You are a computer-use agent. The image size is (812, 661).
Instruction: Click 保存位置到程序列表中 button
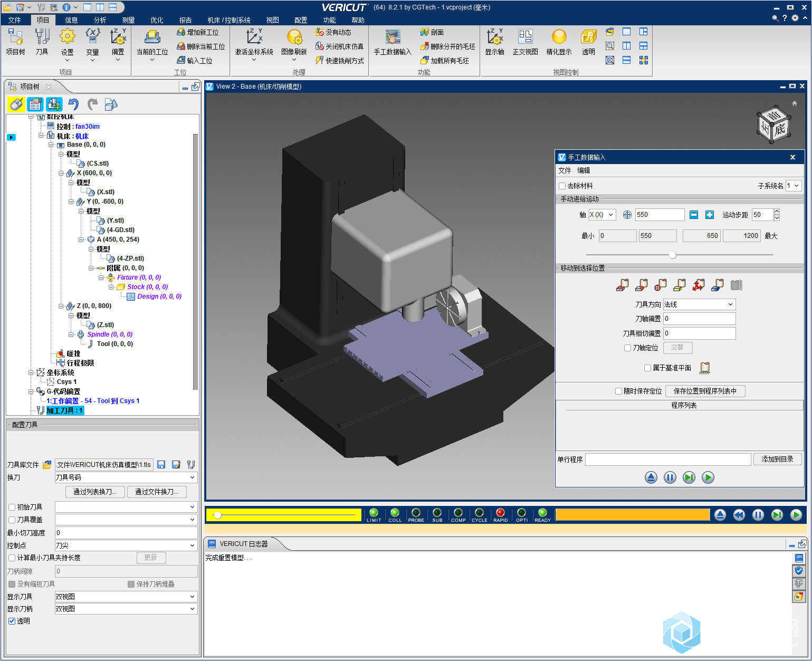(705, 391)
